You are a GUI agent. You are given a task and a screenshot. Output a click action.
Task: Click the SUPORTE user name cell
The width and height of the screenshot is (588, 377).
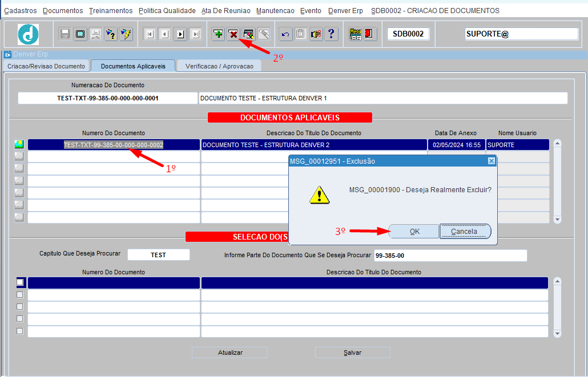518,145
